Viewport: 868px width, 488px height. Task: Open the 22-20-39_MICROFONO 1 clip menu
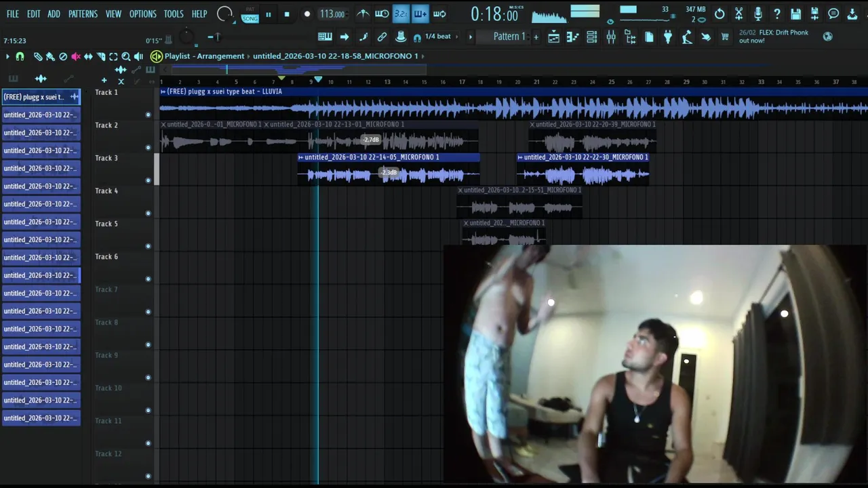pyautogui.click(x=533, y=125)
